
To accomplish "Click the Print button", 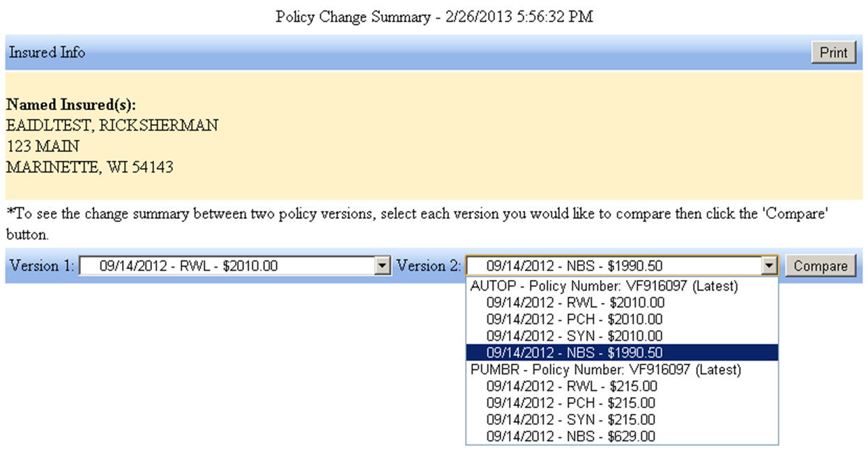I will (834, 52).
